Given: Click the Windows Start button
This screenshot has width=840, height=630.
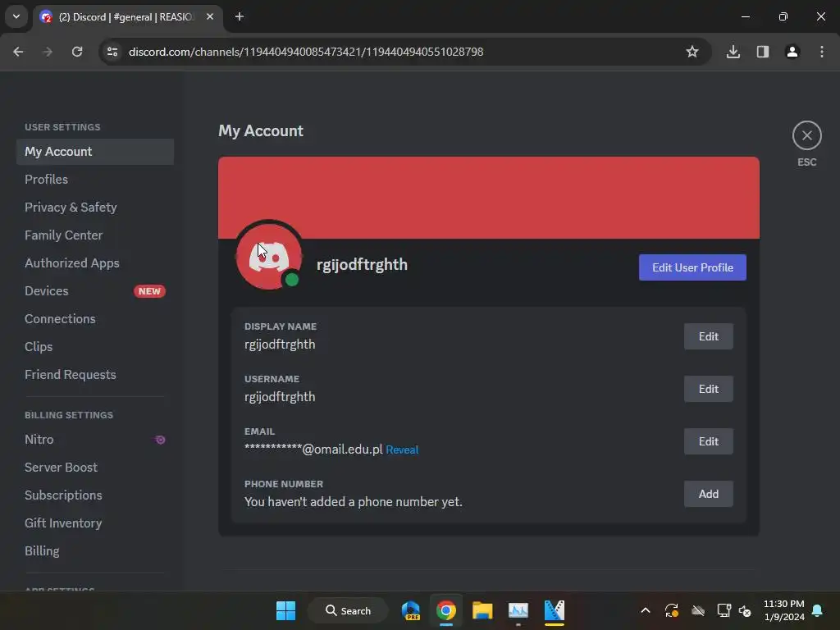Looking at the screenshot, I should point(285,610).
